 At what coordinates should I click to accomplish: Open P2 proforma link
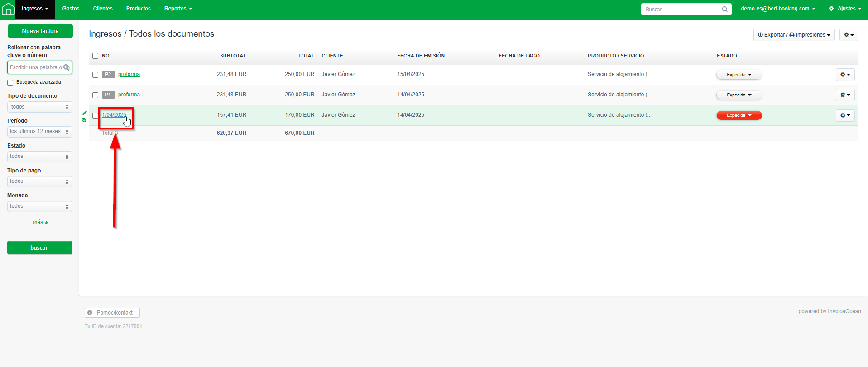tap(129, 74)
